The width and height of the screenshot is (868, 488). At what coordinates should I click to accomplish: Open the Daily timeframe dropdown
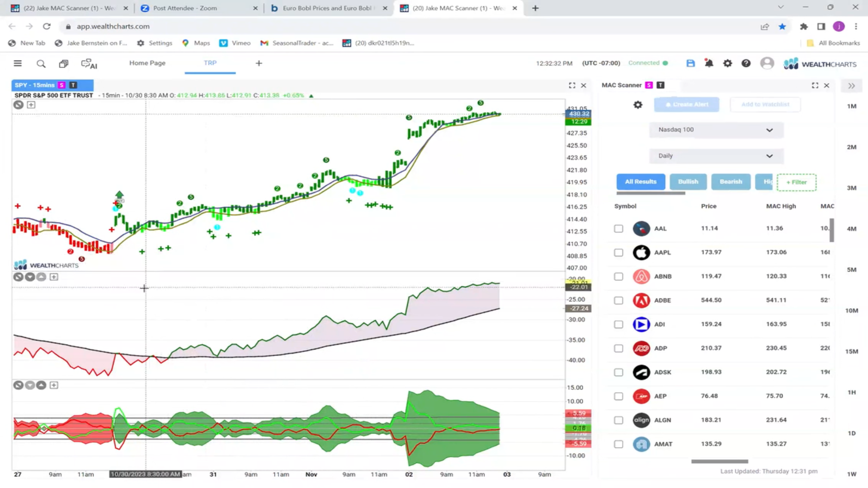(x=716, y=156)
